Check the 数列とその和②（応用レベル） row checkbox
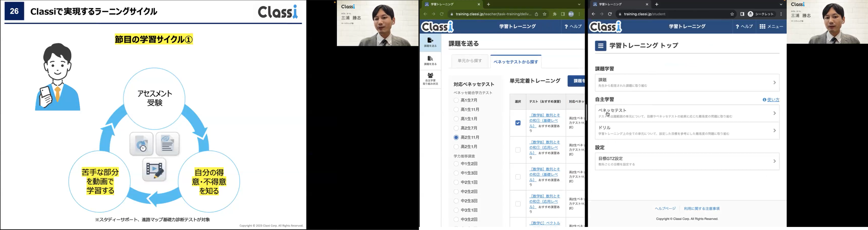868x230 pixels. [518, 204]
